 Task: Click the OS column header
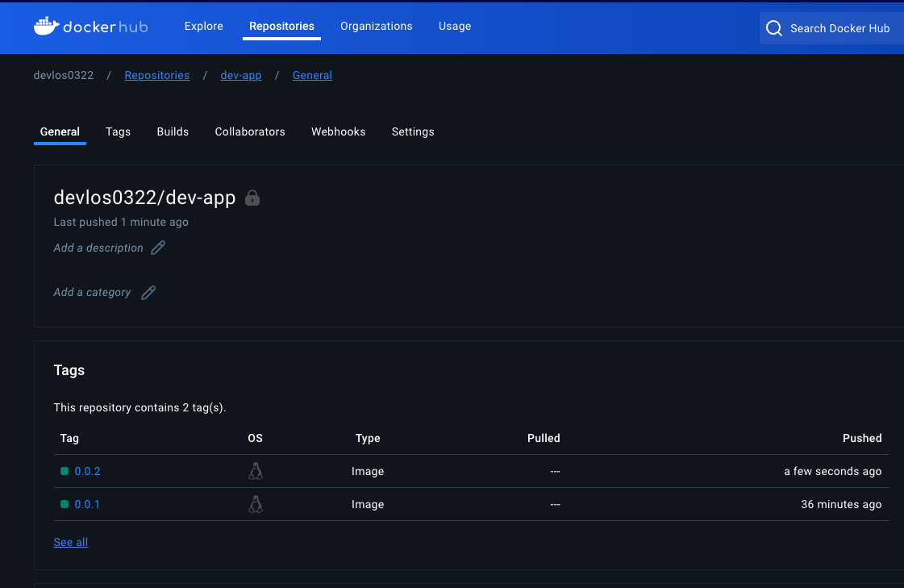255,438
